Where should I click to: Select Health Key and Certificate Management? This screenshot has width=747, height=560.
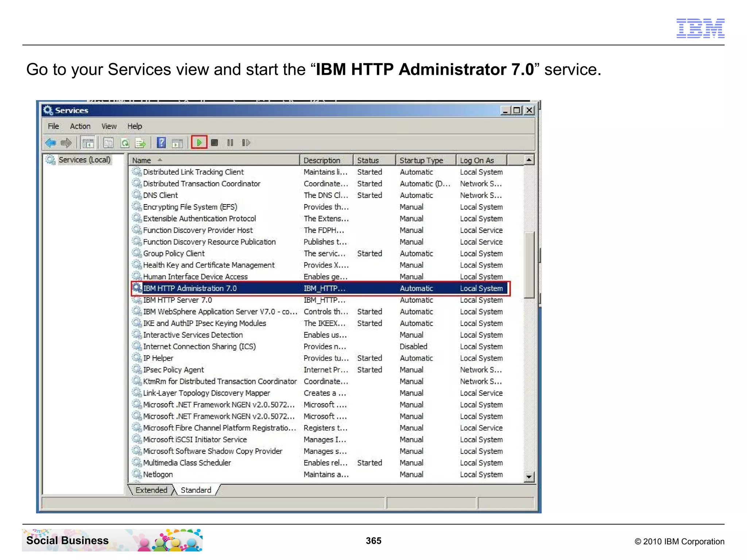coord(319,265)
